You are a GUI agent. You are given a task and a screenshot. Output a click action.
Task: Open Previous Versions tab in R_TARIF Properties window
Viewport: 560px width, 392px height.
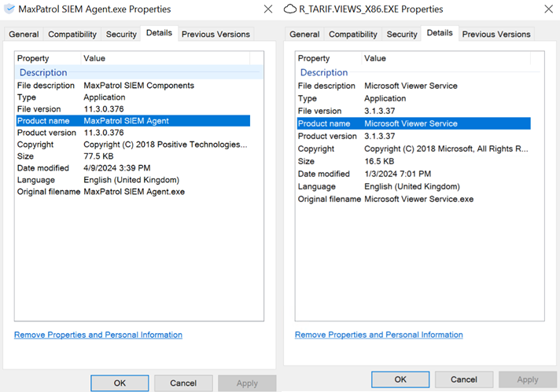pyautogui.click(x=496, y=35)
